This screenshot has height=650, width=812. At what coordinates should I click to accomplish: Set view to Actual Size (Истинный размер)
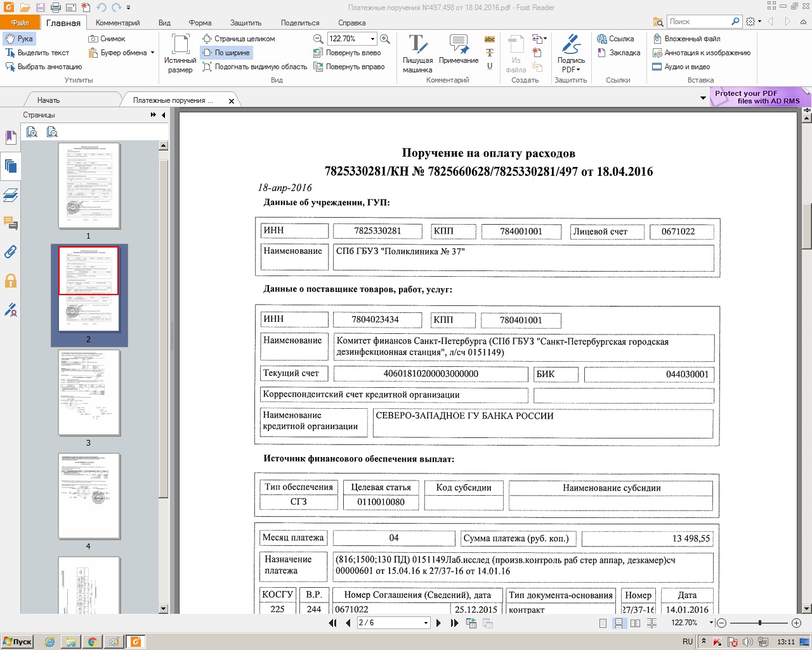[180, 53]
